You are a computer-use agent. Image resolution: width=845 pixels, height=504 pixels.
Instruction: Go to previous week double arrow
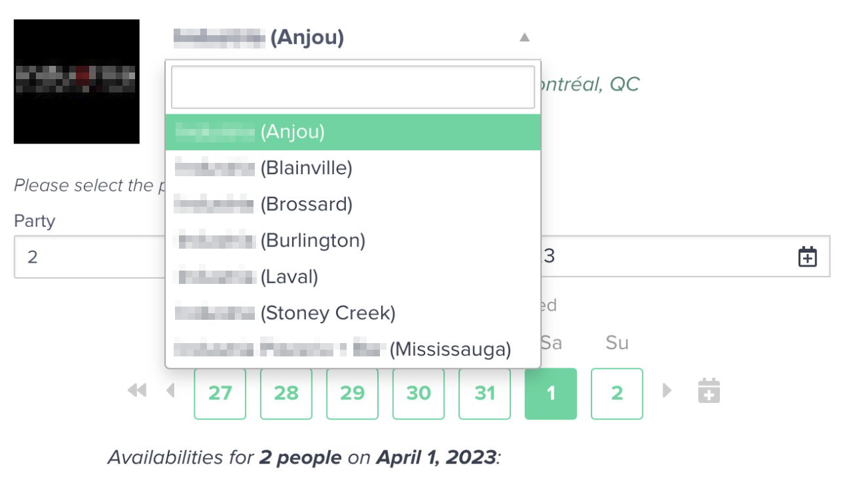click(137, 391)
